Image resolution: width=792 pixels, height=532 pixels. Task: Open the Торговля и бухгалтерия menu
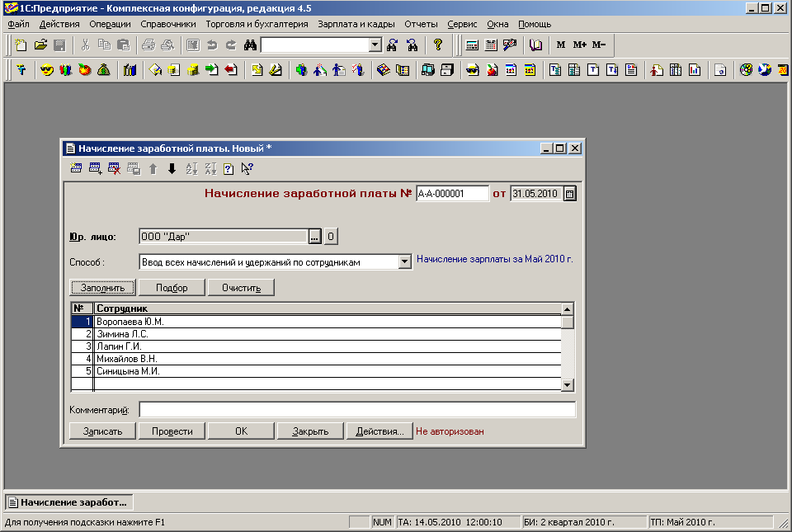click(x=257, y=24)
